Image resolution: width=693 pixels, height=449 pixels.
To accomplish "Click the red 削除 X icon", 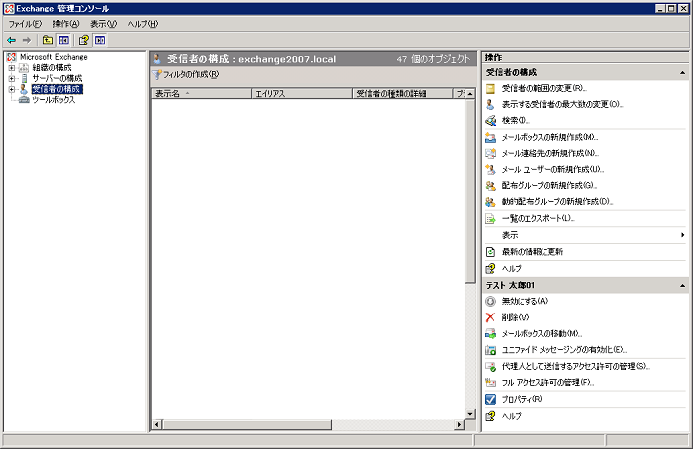I will pos(490,317).
